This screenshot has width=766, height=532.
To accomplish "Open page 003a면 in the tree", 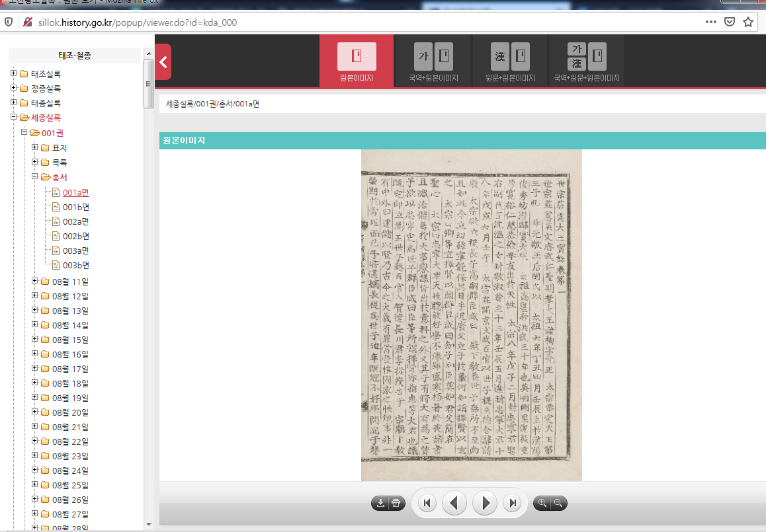I will point(75,250).
